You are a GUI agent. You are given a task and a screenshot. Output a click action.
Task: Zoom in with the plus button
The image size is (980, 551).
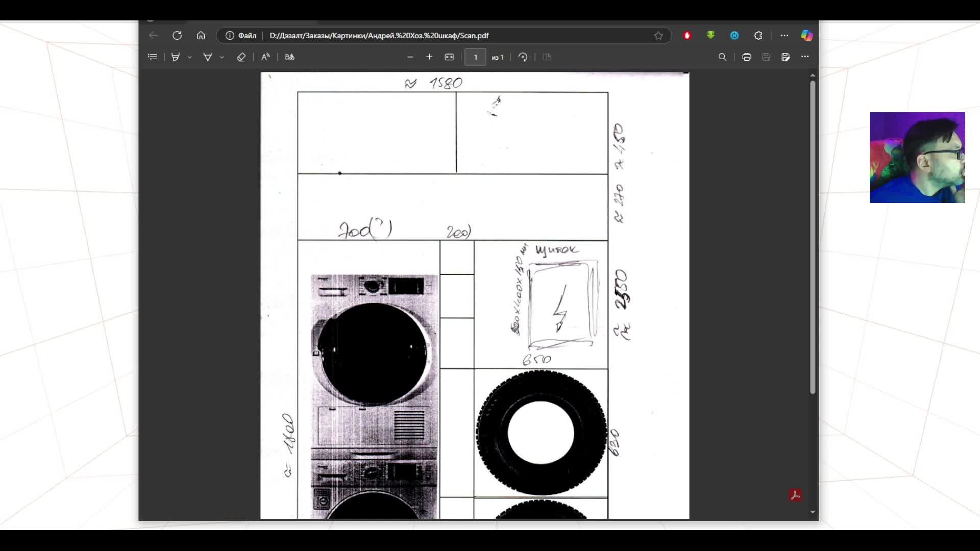click(429, 57)
